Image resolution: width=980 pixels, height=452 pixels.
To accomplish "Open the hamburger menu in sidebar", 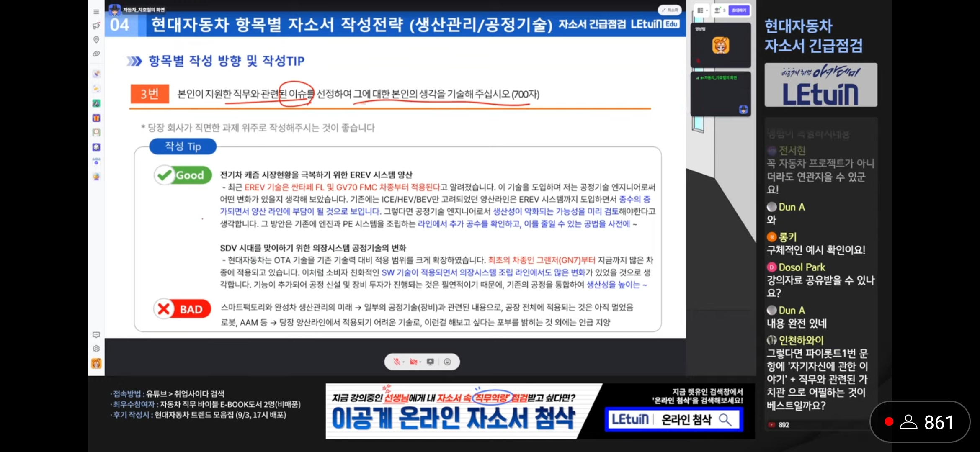I will 96,12.
